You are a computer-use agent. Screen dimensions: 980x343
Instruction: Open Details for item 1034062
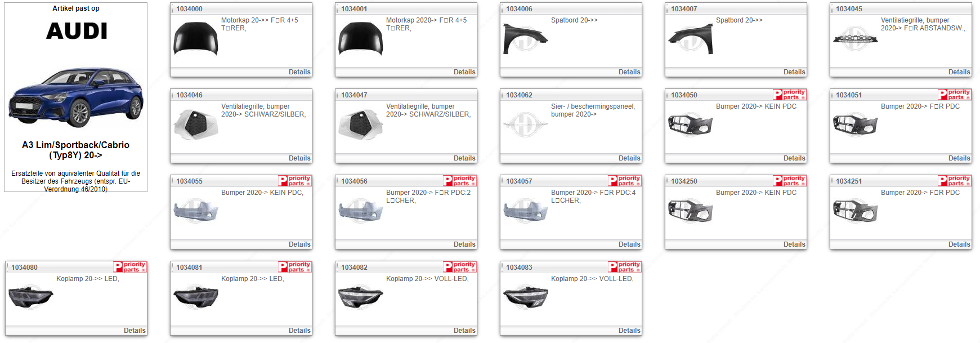tap(629, 158)
